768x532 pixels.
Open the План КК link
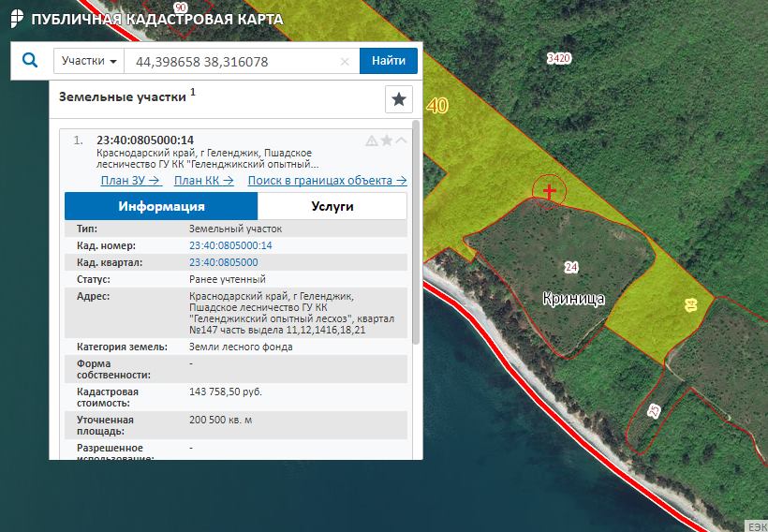click(x=204, y=181)
